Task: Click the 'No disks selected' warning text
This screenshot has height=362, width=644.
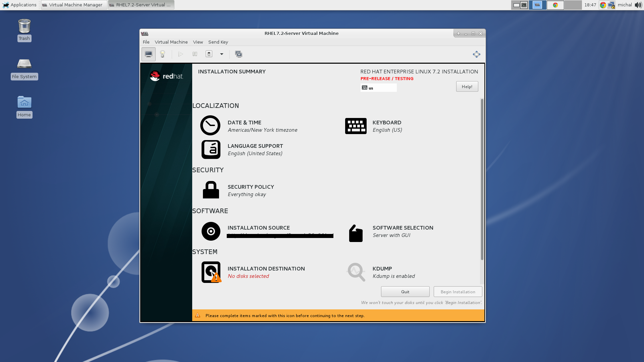Action: (248, 276)
